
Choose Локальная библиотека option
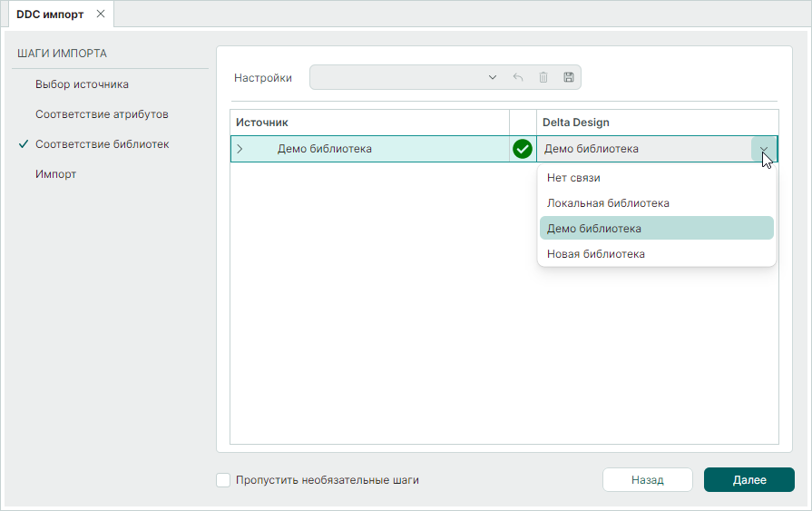[608, 203]
